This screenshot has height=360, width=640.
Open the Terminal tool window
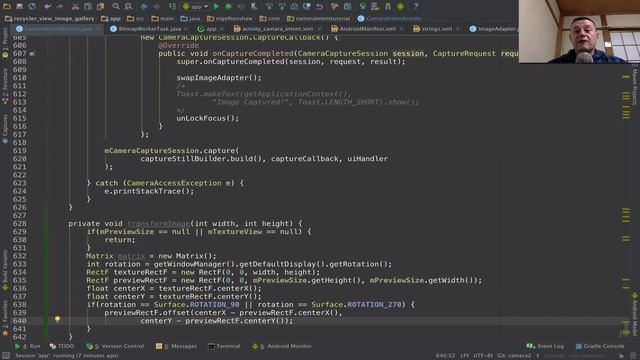coord(224,346)
